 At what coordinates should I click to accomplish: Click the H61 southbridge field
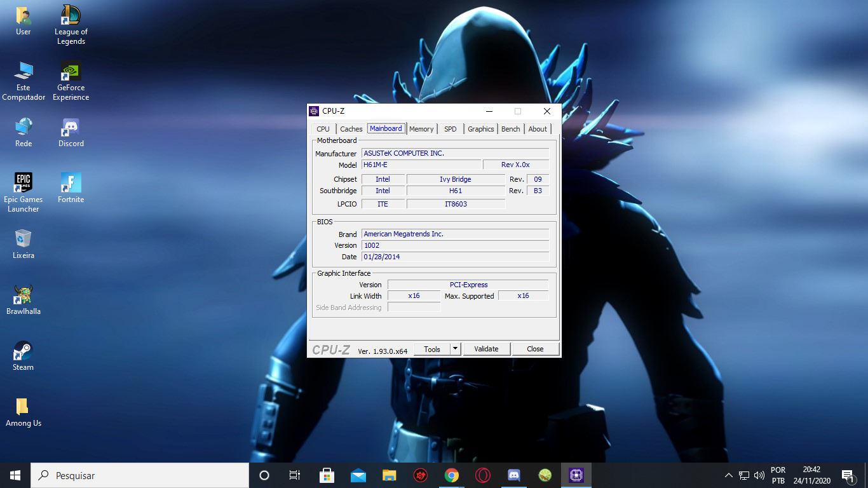(456, 191)
